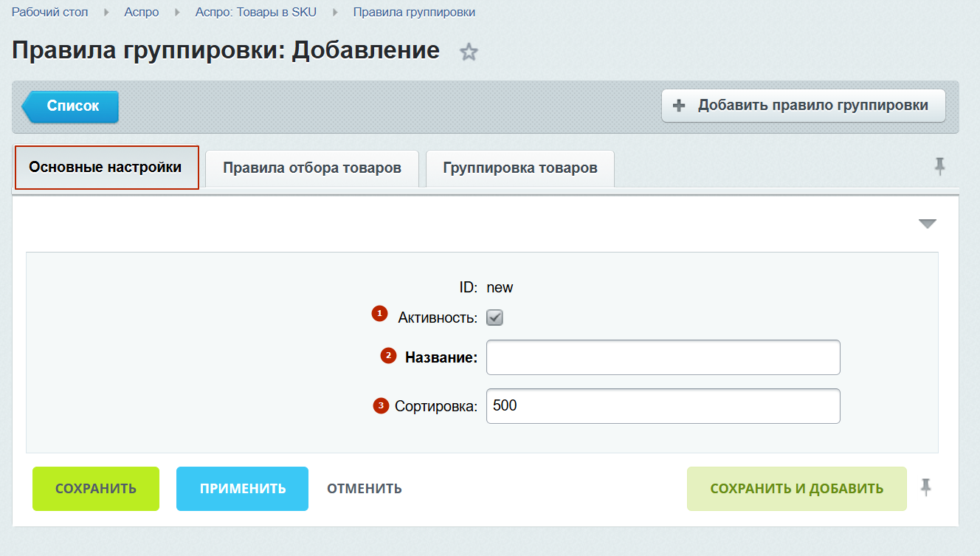Click the favorites star next to page title
The height and width of the screenshot is (556, 980).
point(469,52)
